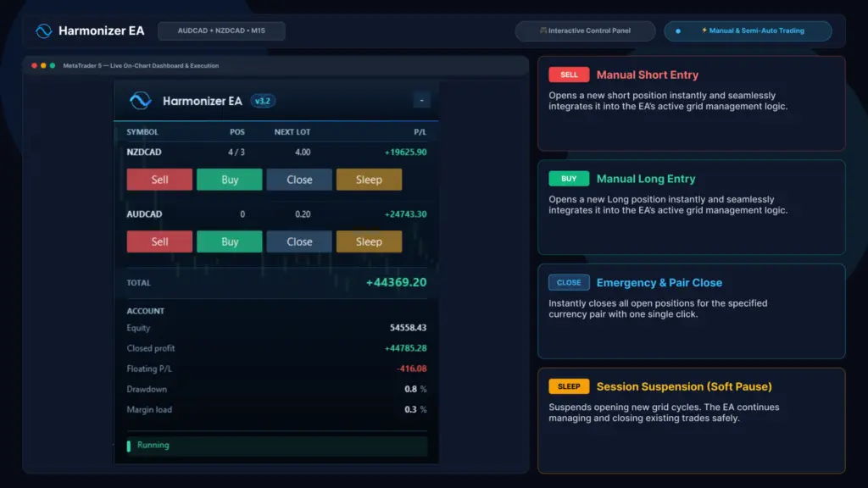The image size is (868, 488).
Task: Click the POS column header
Action: pyautogui.click(x=237, y=131)
